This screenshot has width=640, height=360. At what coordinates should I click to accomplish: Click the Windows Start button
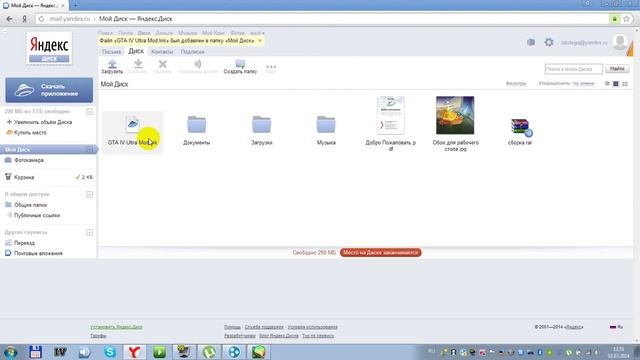pos(10,352)
